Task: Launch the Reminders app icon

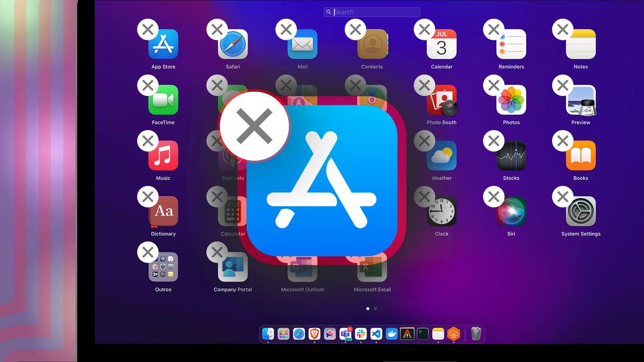Action: 511,45
